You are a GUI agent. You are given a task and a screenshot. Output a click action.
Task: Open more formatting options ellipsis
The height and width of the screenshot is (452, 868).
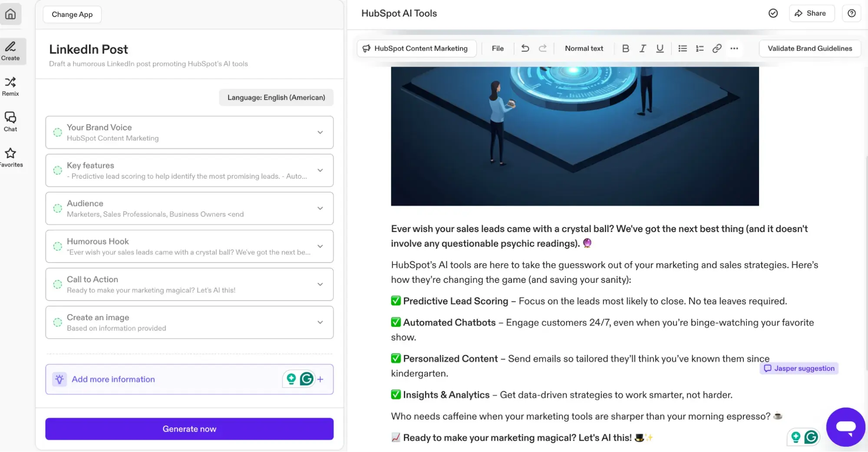734,49
